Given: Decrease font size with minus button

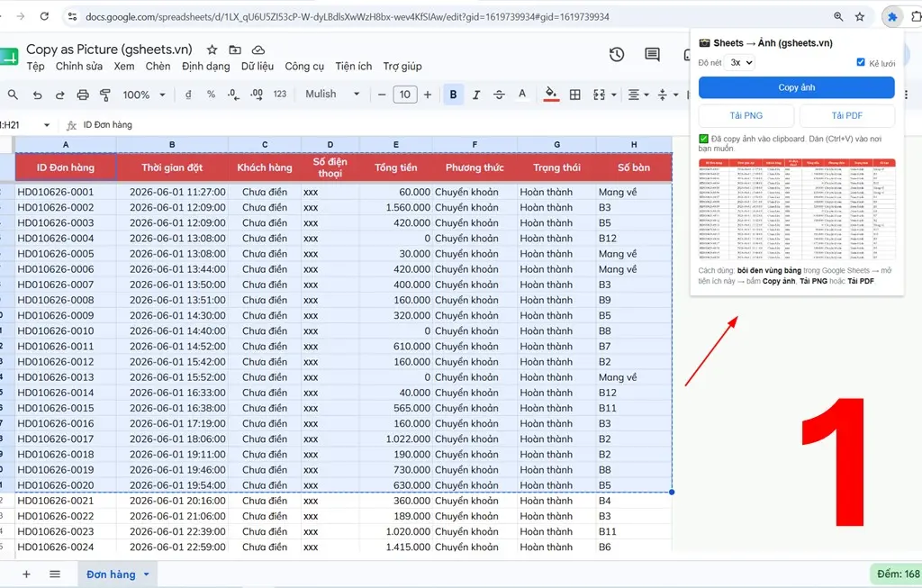Looking at the screenshot, I should 382,95.
